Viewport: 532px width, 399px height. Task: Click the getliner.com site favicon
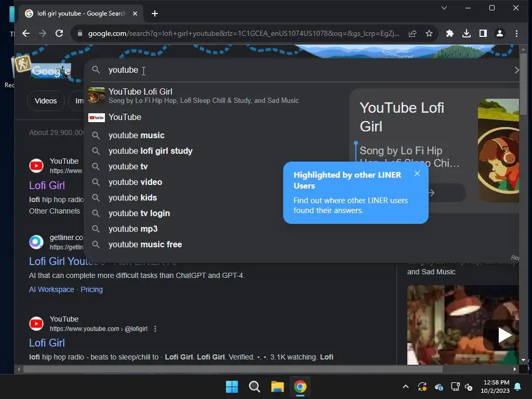pos(36,242)
